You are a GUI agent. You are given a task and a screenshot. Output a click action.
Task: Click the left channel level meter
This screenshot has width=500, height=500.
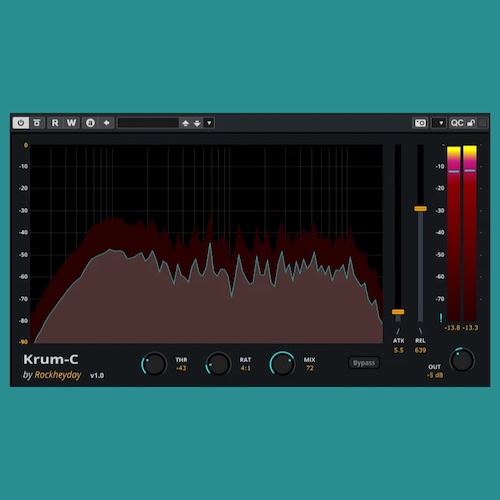[x=454, y=233]
